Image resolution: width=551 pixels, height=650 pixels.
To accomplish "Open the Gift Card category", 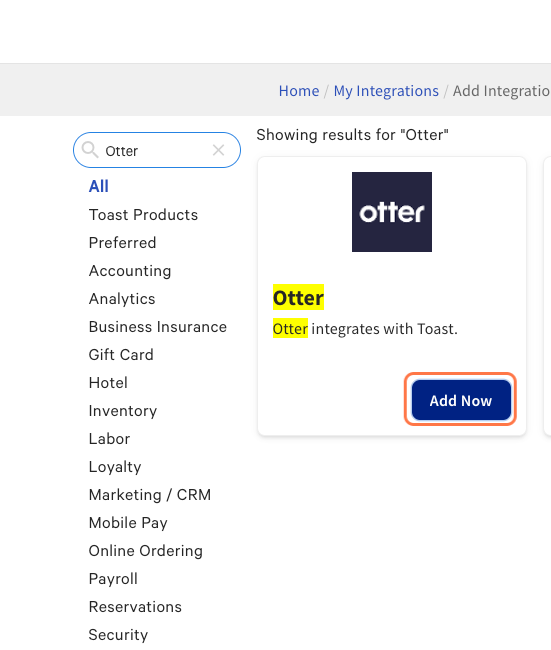I will pos(121,355).
